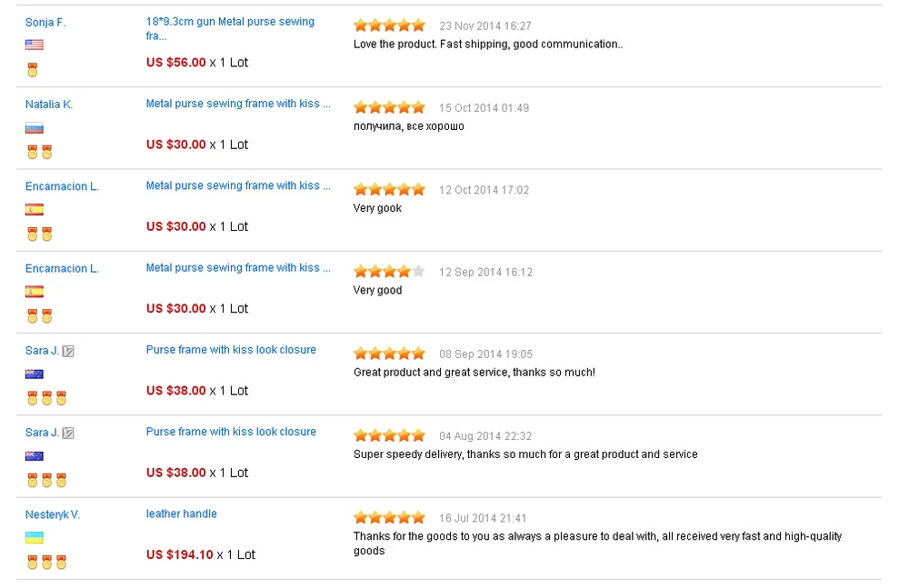This screenshot has width=909, height=588.
Task: Click the five-star rating of Sonja F.
Action: (390, 25)
